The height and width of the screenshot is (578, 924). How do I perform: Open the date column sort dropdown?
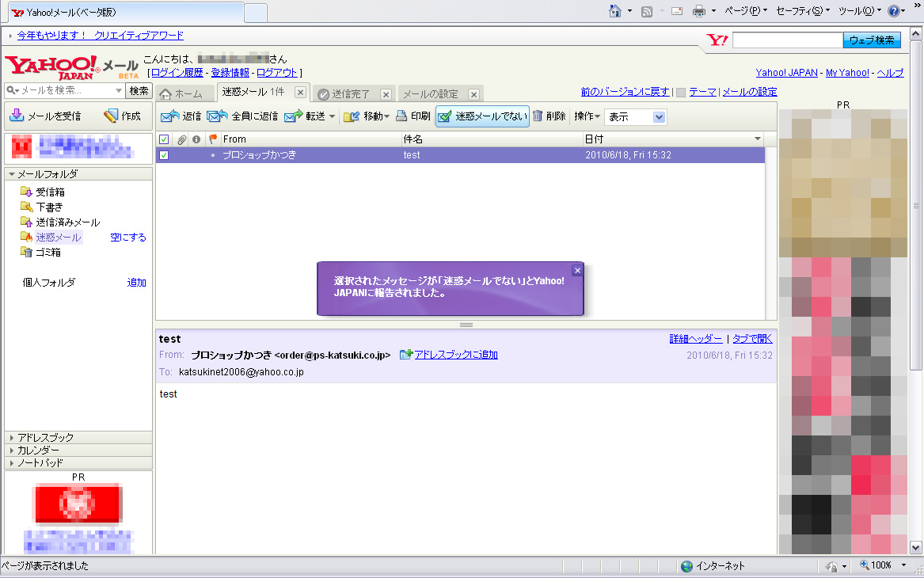758,139
